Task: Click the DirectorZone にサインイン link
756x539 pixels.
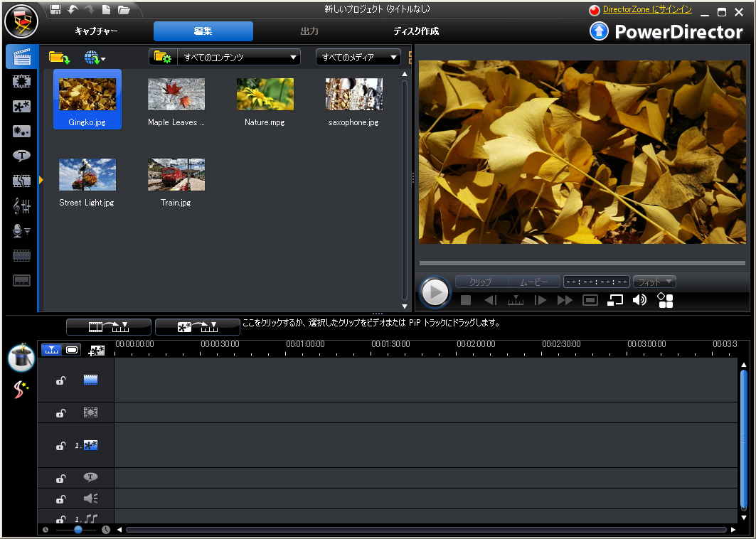Action: 646,10
